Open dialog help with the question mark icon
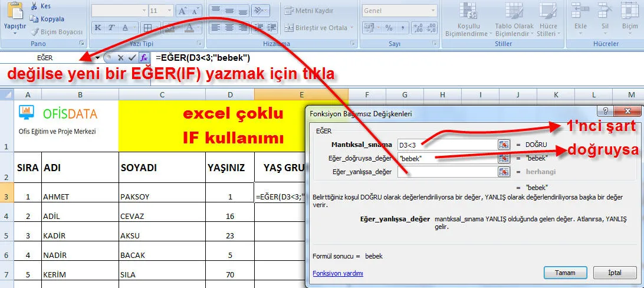Viewport: 644px width, 288px height. point(603,111)
